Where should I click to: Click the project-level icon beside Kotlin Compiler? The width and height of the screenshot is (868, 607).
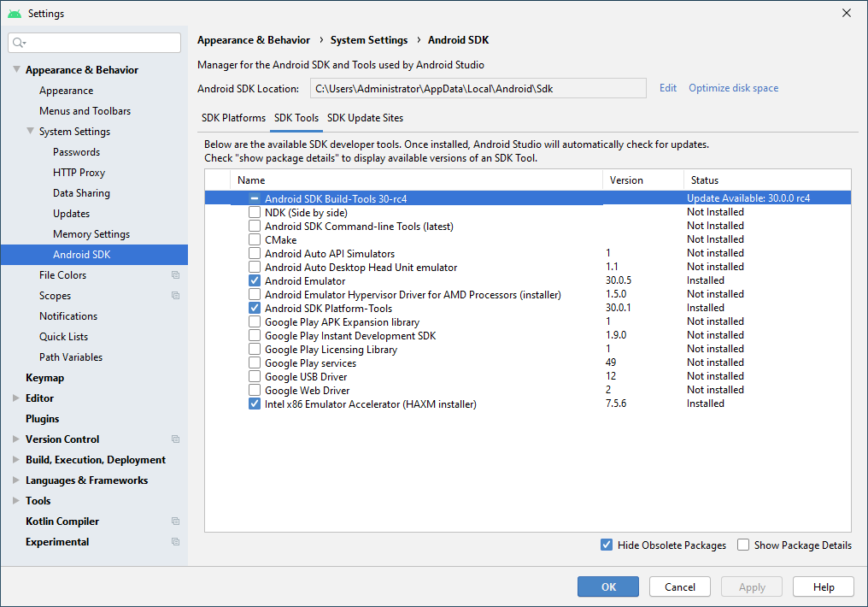pos(175,522)
